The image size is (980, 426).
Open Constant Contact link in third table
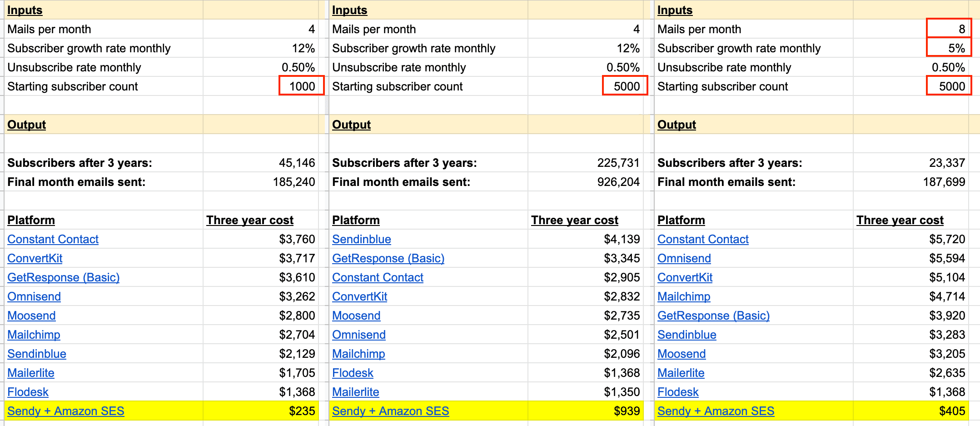(x=703, y=239)
